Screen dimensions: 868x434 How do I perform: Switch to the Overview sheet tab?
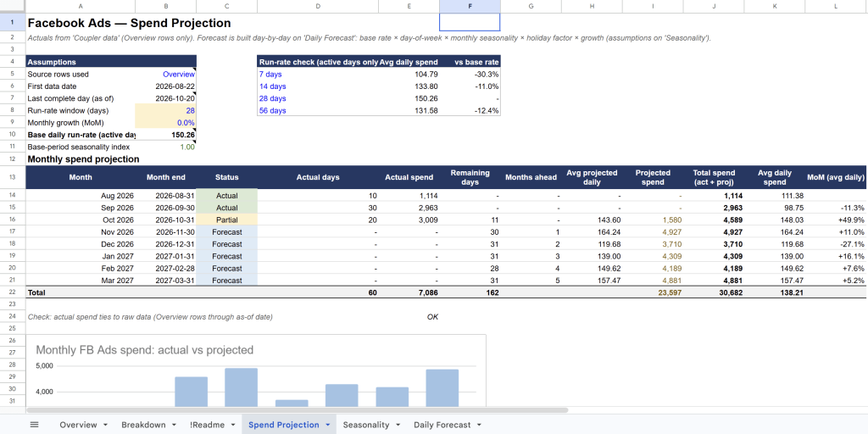pos(78,425)
